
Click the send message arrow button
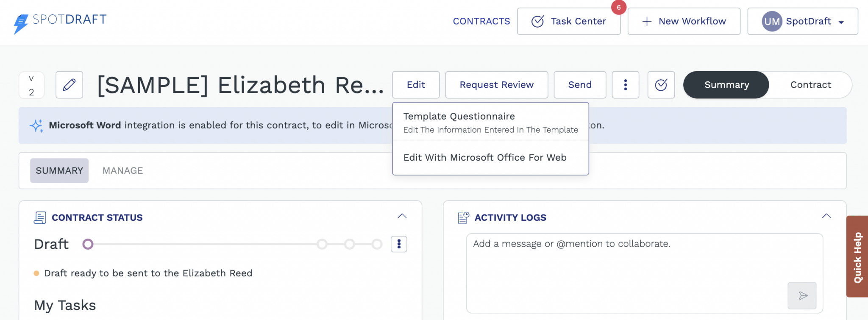[802, 295]
